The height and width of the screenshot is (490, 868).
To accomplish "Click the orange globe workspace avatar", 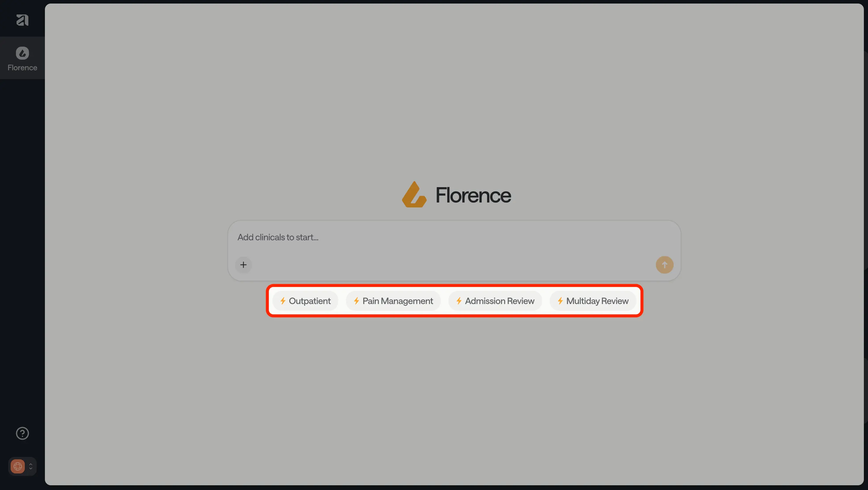I will (x=17, y=466).
